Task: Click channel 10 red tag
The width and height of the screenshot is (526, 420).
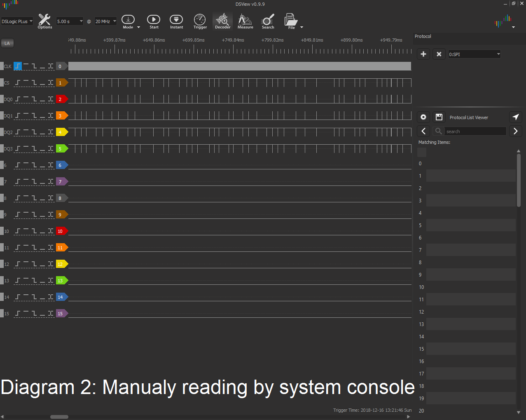Action: tap(61, 231)
